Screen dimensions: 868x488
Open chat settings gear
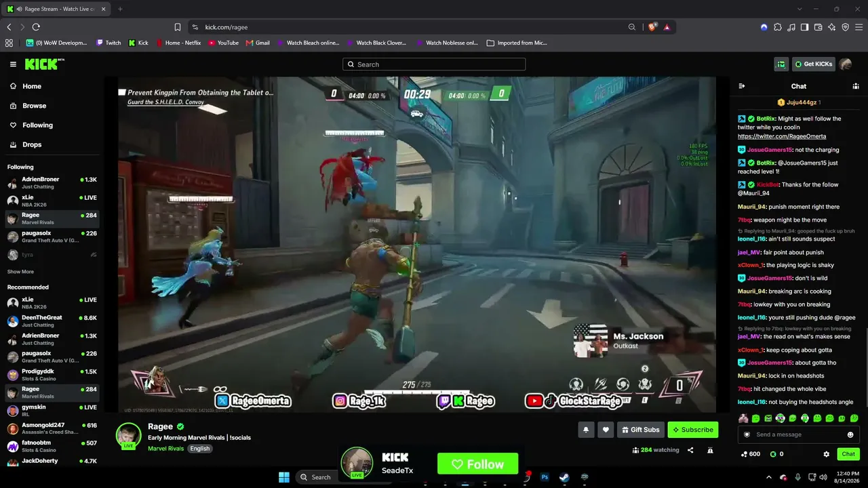tap(826, 454)
